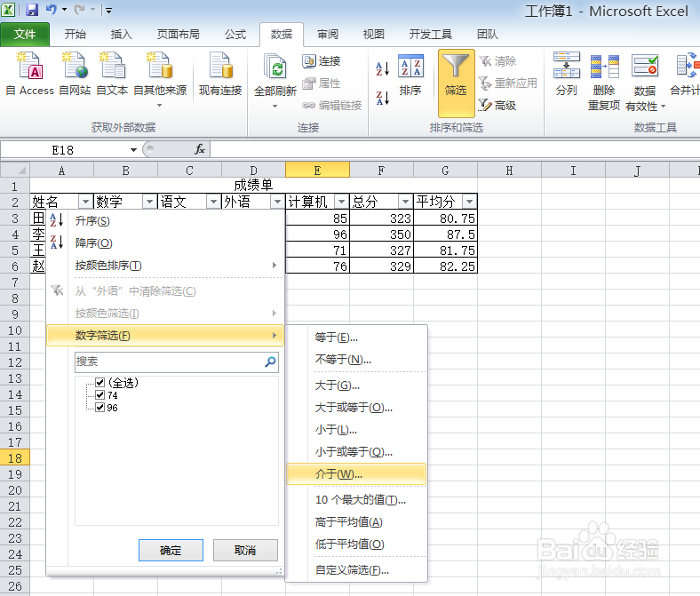Open the Excel application icon menu
The height and width of the screenshot is (596, 700).
pyautogui.click(x=8, y=10)
